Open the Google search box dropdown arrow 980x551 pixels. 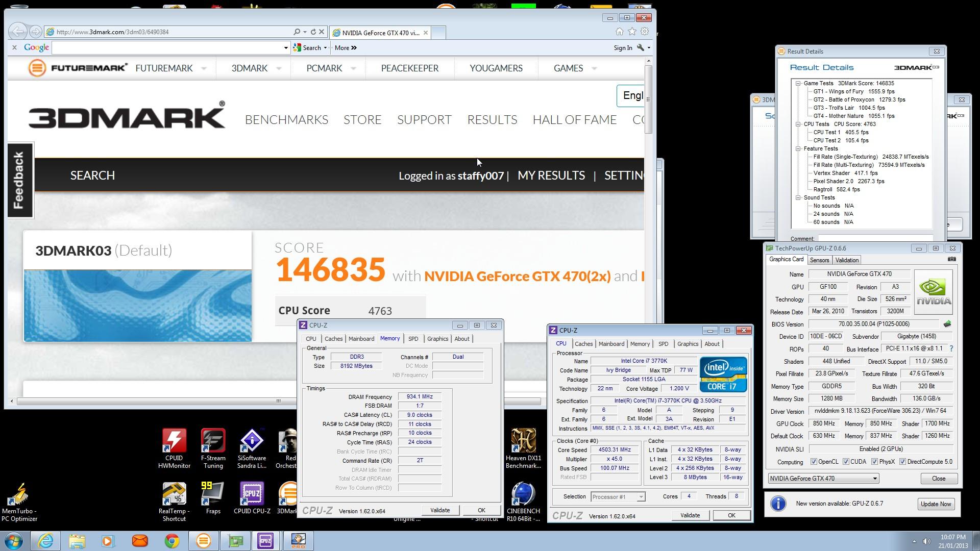(286, 48)
